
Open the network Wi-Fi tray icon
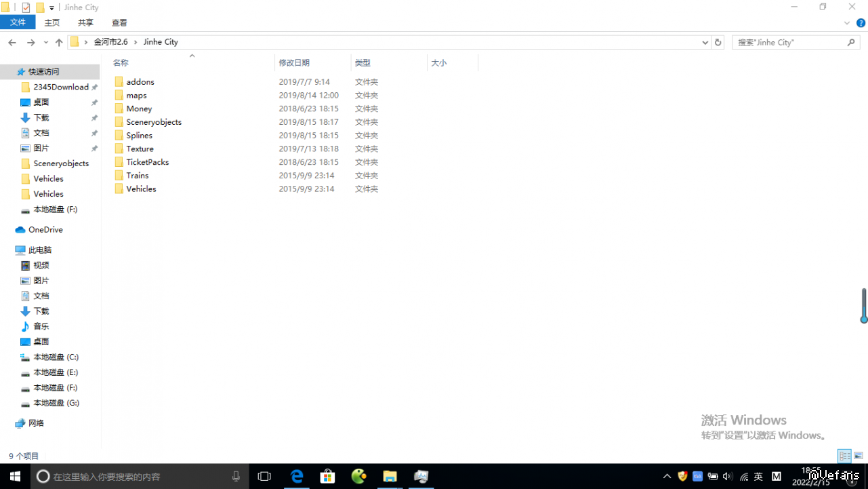tap(744, 477)
